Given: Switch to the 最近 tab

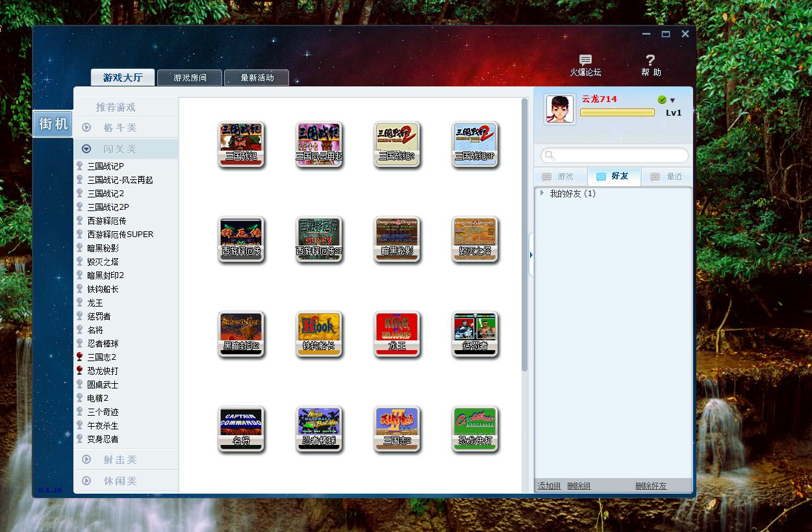Looking at the screenshot, I should point(666,177).
